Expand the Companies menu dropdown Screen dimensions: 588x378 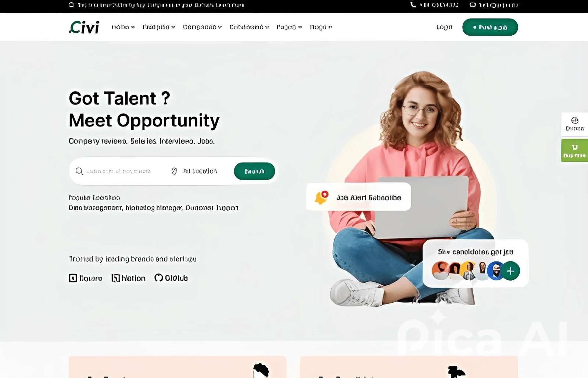click(x=202, y=27)
